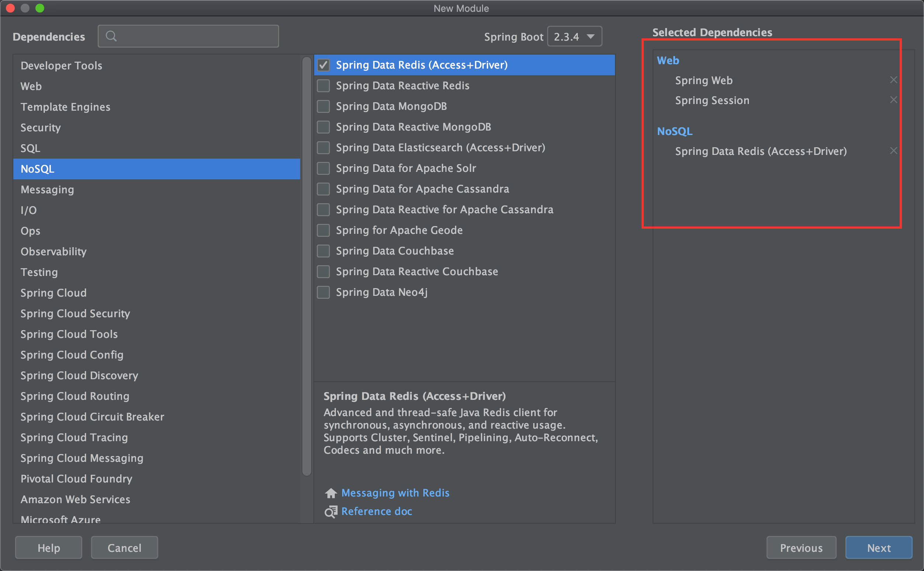The height and width of the screenshot is (571, 924).
Task: Click the green macOS zoom button
Action: coord(39,8)
